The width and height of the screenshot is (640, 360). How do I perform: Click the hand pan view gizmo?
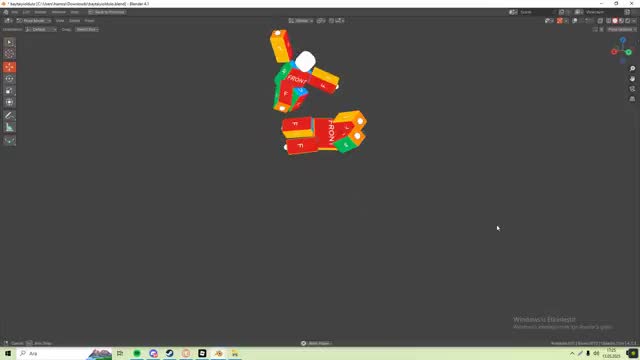point(632,79)
